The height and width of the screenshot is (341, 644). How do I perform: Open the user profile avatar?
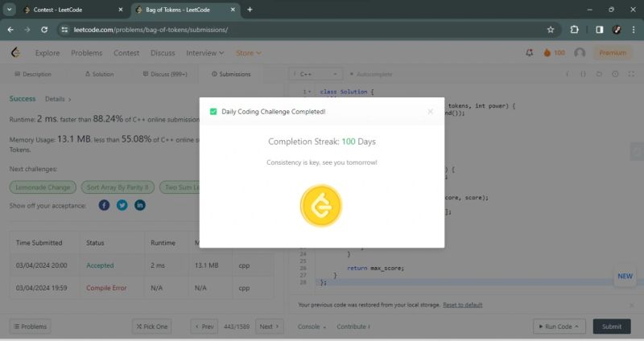(580, 52)
